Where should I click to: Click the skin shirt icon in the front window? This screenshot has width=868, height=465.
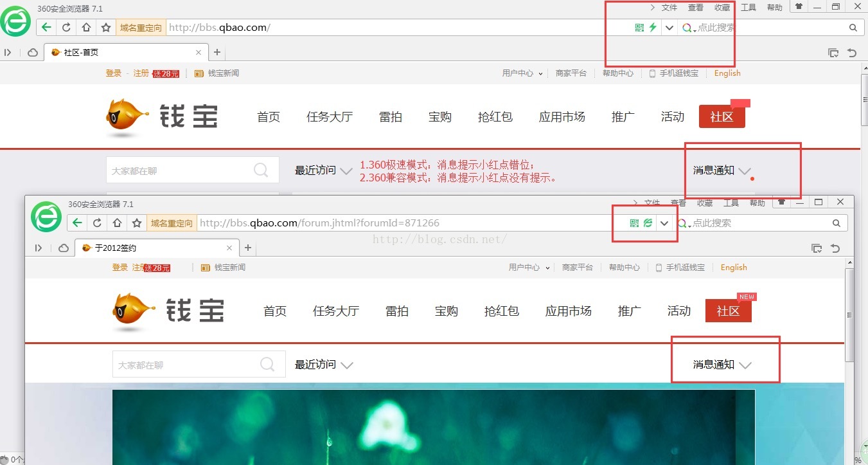coord(781,202)
